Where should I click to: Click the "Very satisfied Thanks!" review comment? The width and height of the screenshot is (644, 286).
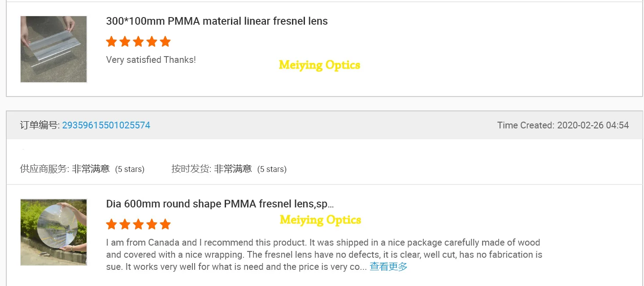point(151,60)
